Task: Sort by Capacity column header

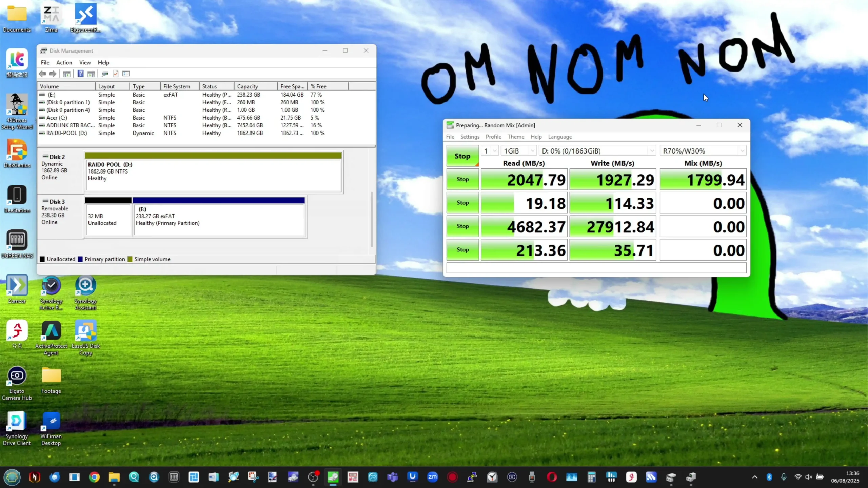Action: [x=256, y=86]
